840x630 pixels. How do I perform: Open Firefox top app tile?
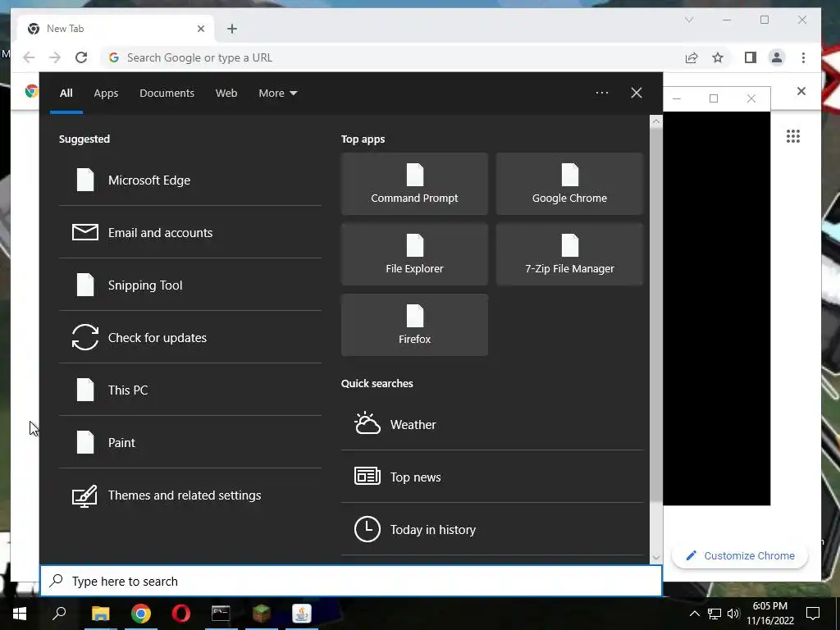414,325
